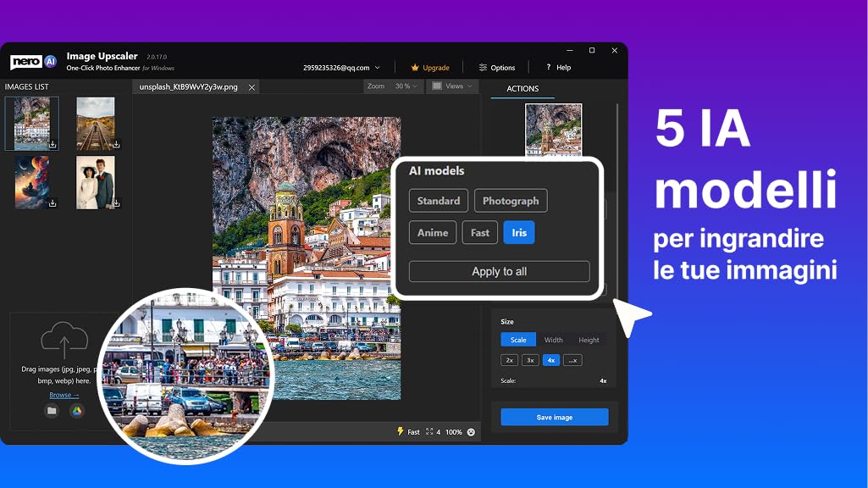Open the 2959235326@qq.com account dropdown
Viewport: 868px width, 488px height.
[x=341, y=68]
